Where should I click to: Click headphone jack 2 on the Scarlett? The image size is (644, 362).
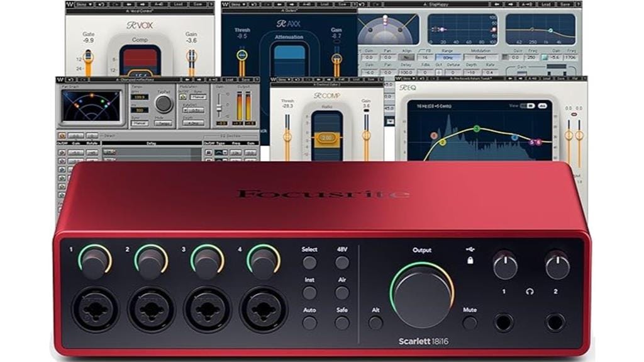555,322
